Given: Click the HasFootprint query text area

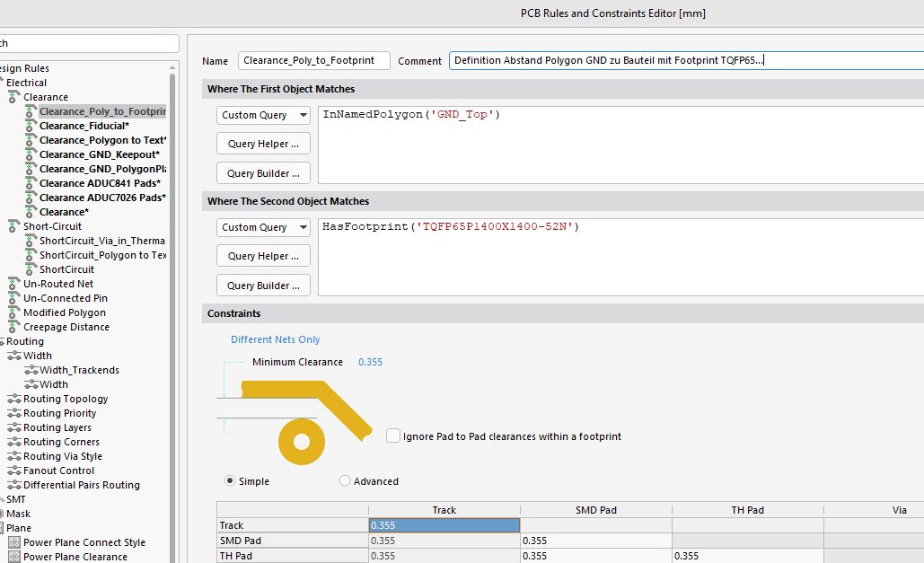Looking at the screenshot, I should coord(620,257).
